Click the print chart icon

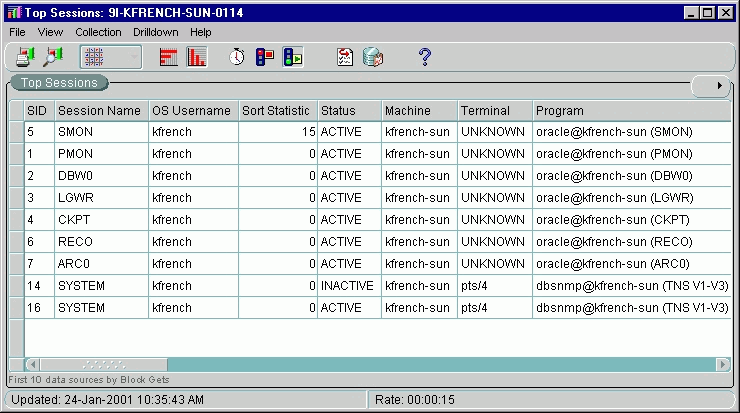24,57
